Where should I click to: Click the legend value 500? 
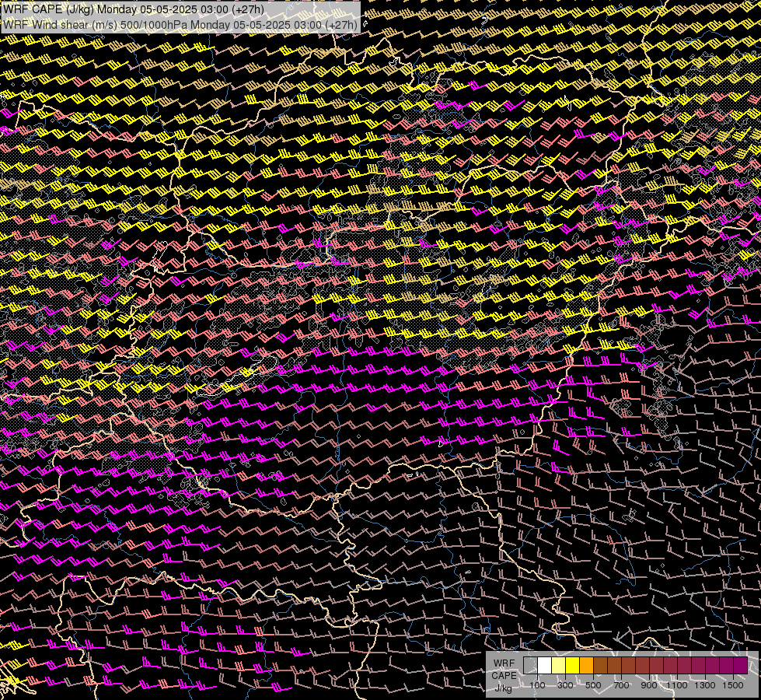[593, 685]
